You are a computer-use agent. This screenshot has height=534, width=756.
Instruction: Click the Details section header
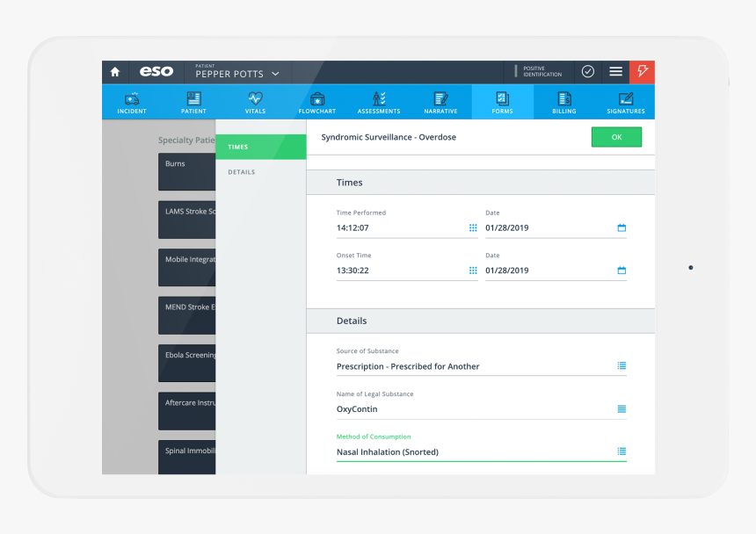pyautogui.click(x=481, y=321)
